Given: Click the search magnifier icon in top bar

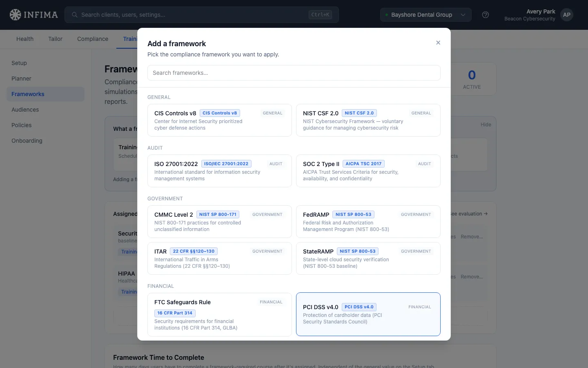Looking at the screenshot, I should [x=75, y=15].
